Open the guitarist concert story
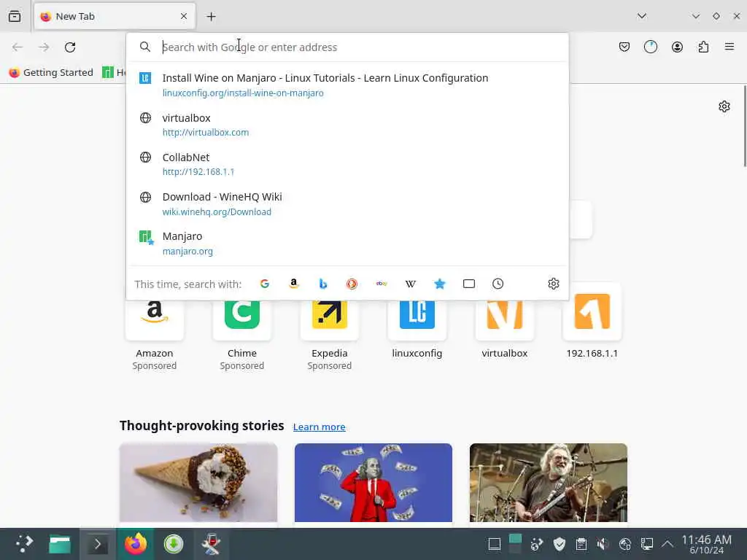Viewport: 747px width, 560px height. 549,483
